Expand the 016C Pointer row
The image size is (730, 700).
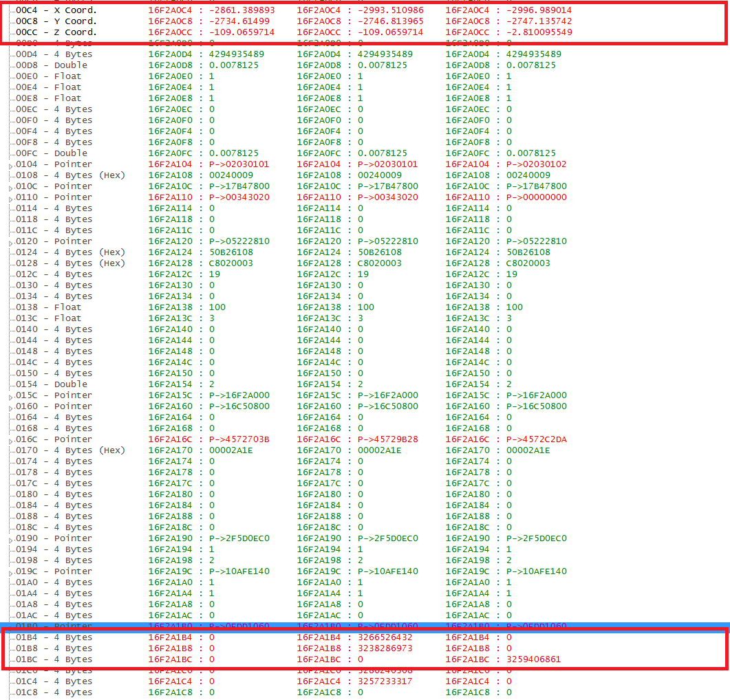click(x=11, y=441)
